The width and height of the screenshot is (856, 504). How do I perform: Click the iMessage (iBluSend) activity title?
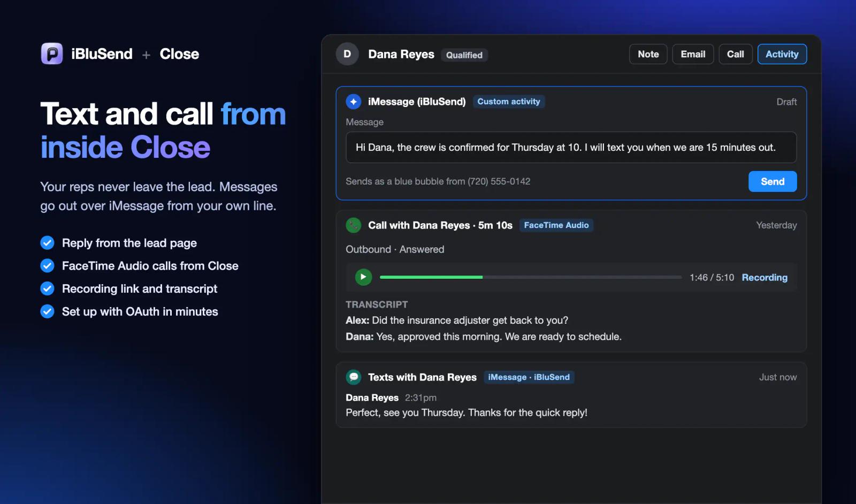click(417, 102)
